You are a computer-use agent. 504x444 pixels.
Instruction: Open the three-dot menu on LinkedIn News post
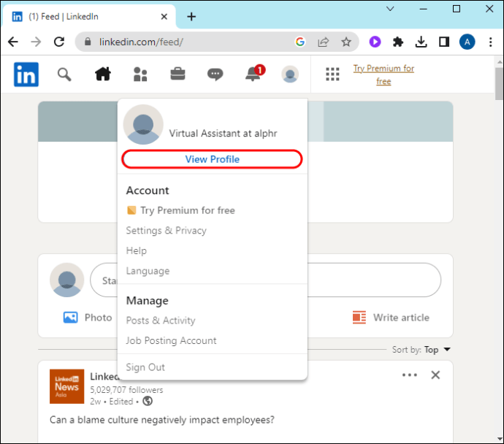(410, 375)
